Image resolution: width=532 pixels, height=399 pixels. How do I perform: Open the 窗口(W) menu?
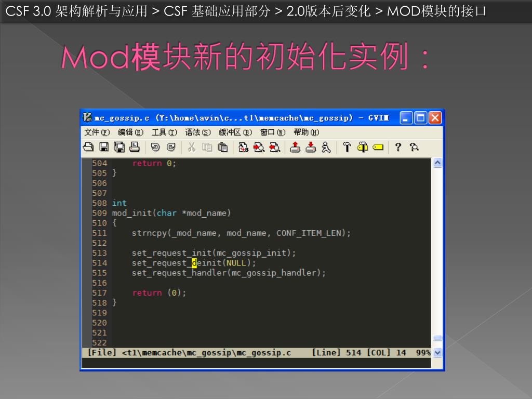273,132
